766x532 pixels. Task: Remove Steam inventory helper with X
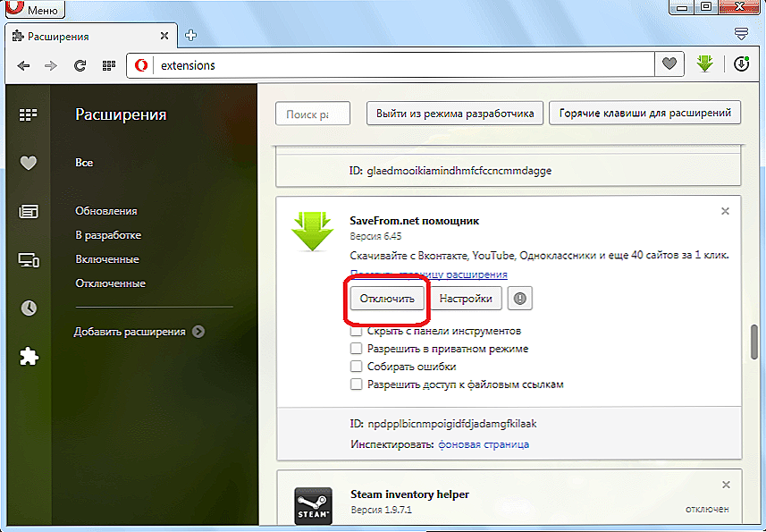(x=726, y=486)
